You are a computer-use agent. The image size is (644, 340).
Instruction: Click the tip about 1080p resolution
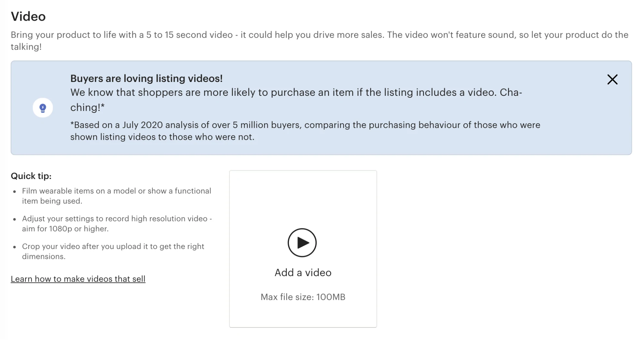click(x=116, y=224)
